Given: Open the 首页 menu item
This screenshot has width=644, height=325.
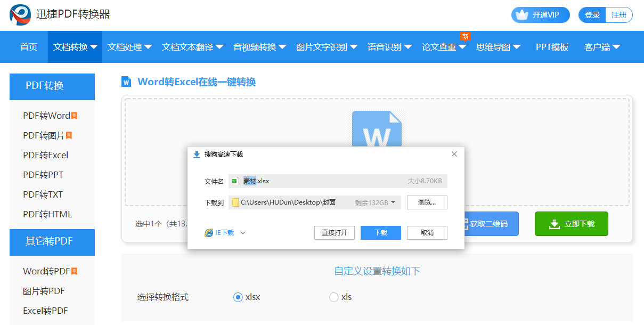Looking at the screenshot, I should coord(29,47).
